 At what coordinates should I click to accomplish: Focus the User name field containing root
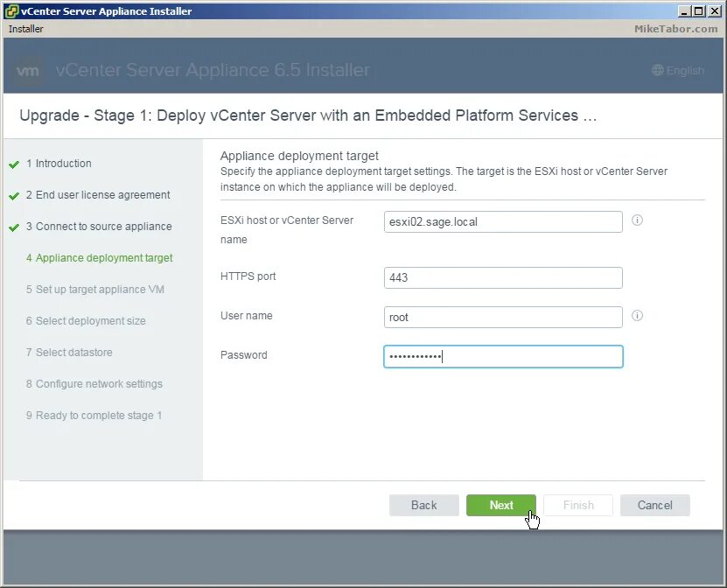click(x=503, y=317)
